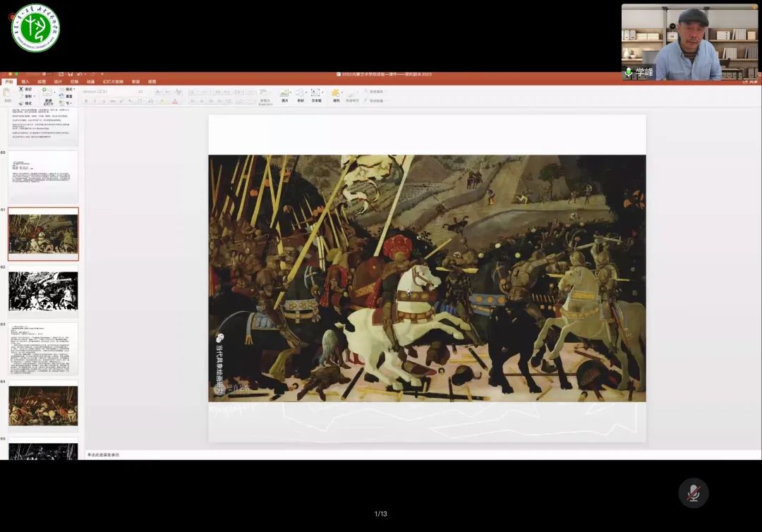Image resolution: width=762 pixels, height=532 pixels.
Task: Toggle Bold formatting
Action: click(86, 101)
